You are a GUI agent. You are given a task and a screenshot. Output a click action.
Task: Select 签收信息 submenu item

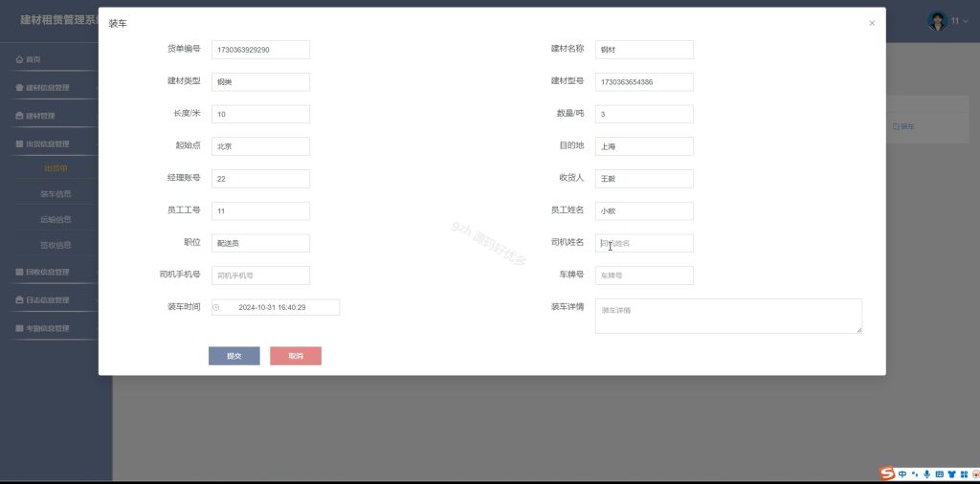(x=56, y=246)
